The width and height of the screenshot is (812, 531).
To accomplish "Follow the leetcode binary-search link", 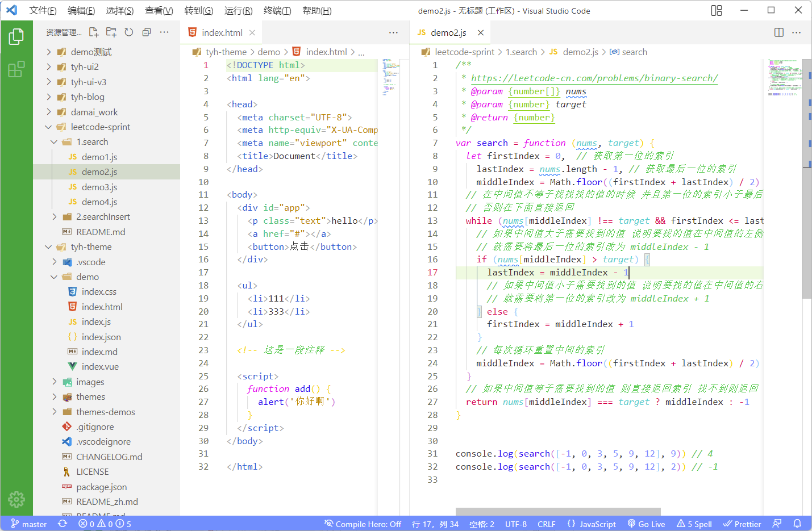I will point(594,78).
